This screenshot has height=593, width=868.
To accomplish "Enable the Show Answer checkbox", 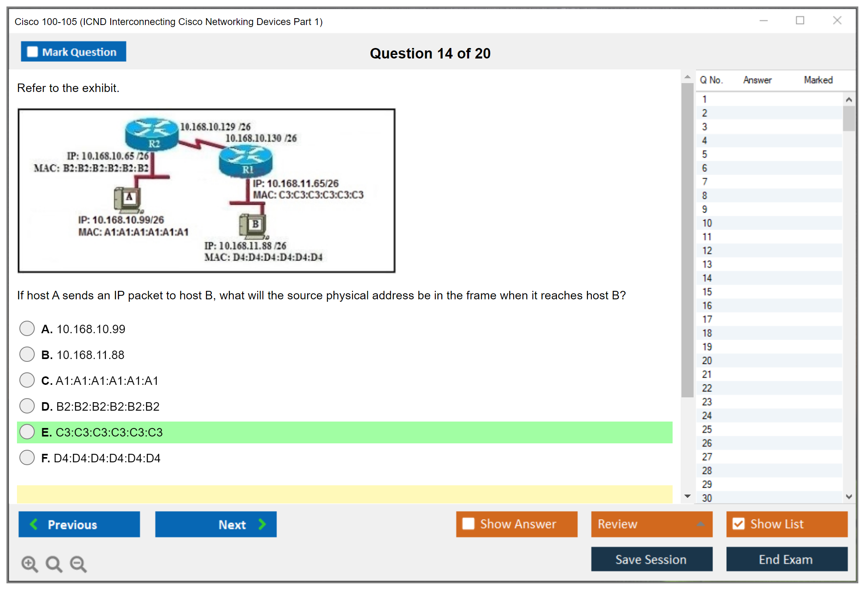I will coord(468,524).
